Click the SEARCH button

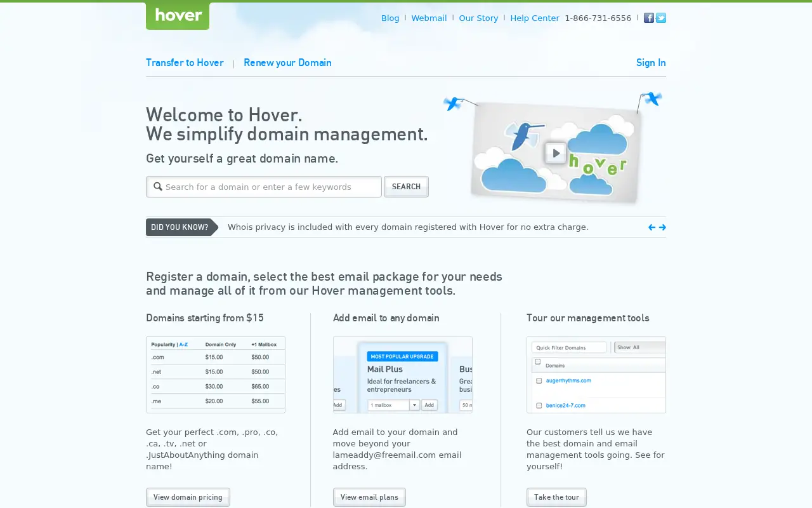(406, 187)
